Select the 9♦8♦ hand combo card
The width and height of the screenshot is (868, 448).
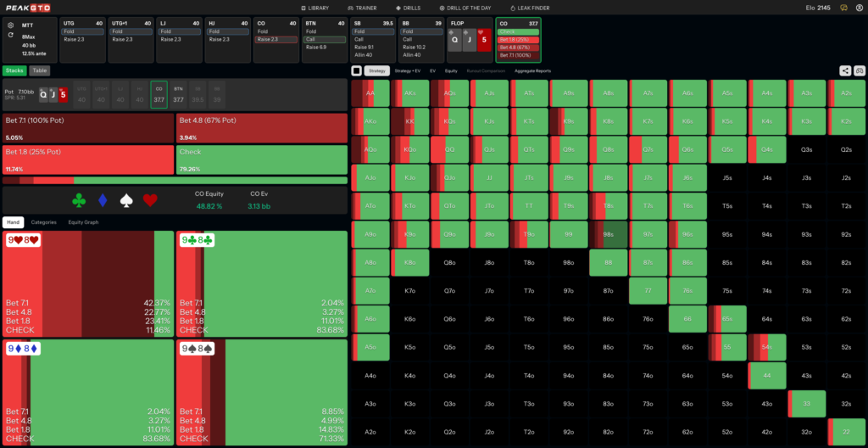88,392
